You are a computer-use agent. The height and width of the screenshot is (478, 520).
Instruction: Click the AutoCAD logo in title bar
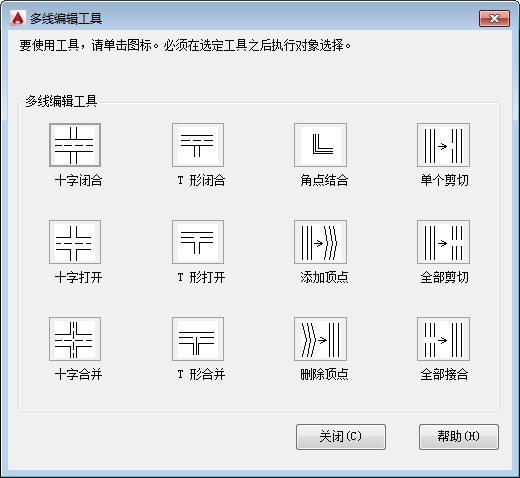pyautogui.click(x=17, y=18)
